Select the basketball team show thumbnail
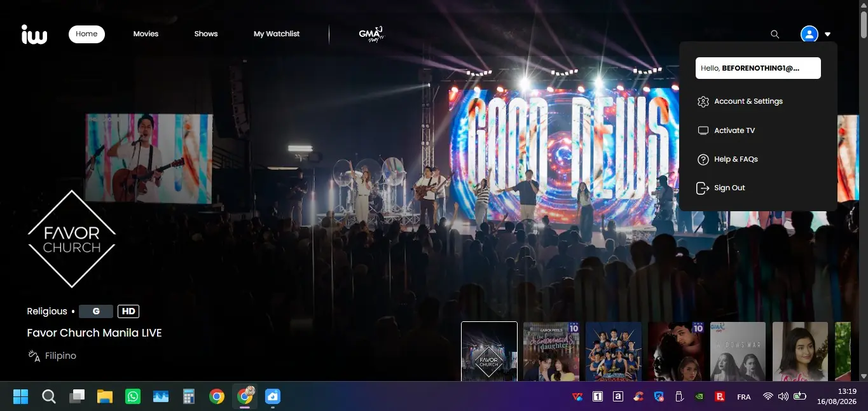 tap(614, 351)
